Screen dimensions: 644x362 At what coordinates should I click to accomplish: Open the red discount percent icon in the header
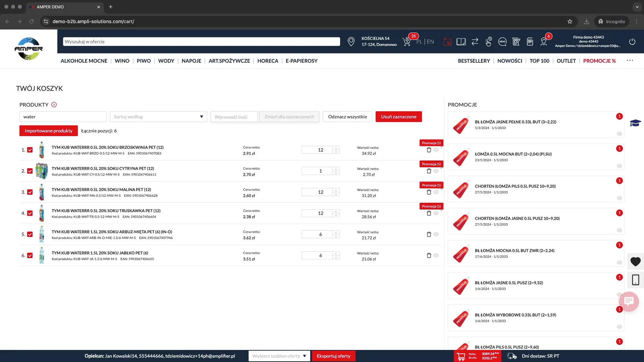click(447, 41)
